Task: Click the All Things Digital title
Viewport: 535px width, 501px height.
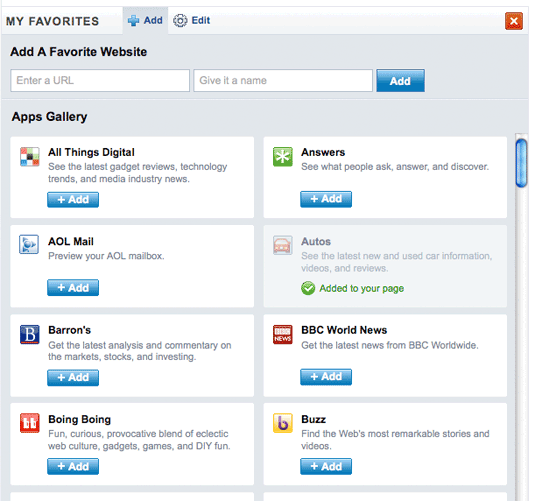Action: [91, 152]
